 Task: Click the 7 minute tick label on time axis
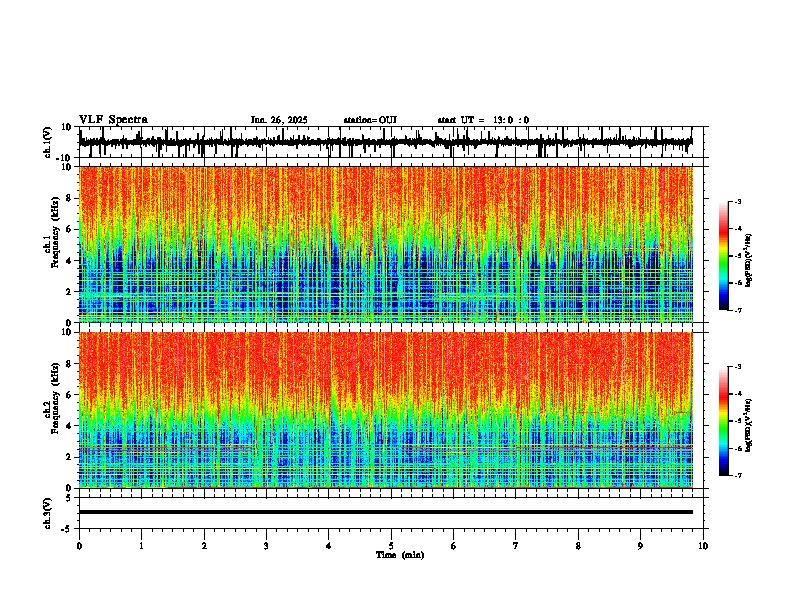[516, 546]
